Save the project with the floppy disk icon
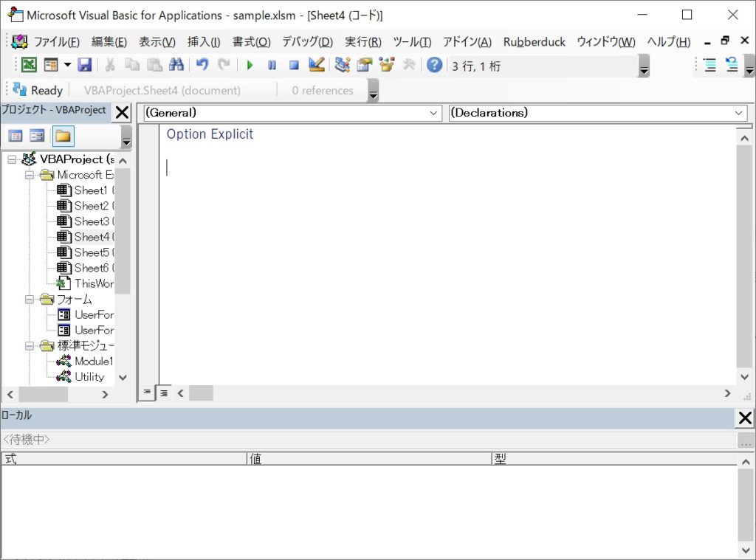756x560 pixels. (x=84, y=65)
